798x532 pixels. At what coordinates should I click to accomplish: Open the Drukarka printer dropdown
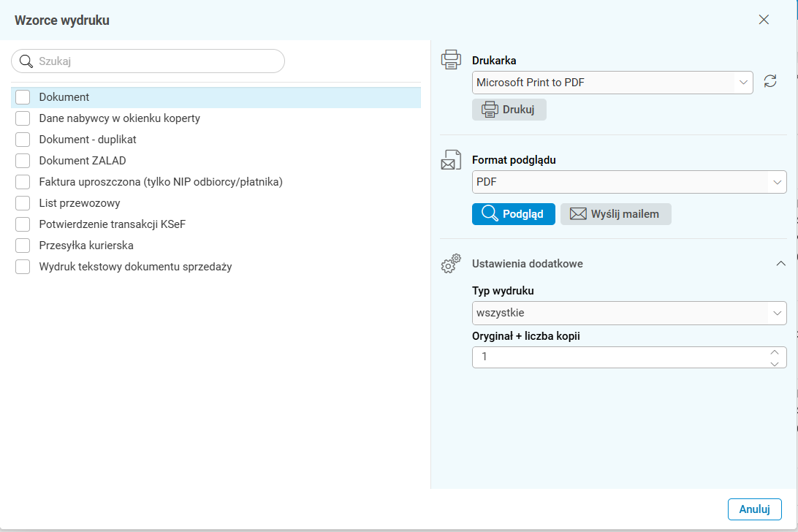coord(743,83)
